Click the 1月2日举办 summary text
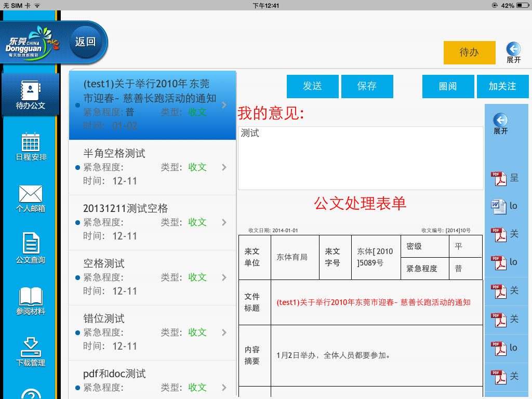 coord(334,355)
